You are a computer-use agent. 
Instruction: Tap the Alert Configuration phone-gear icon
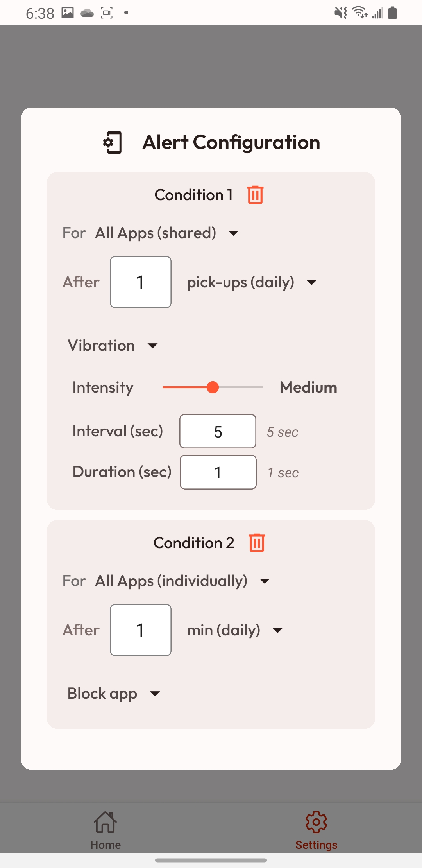[113, 142]
